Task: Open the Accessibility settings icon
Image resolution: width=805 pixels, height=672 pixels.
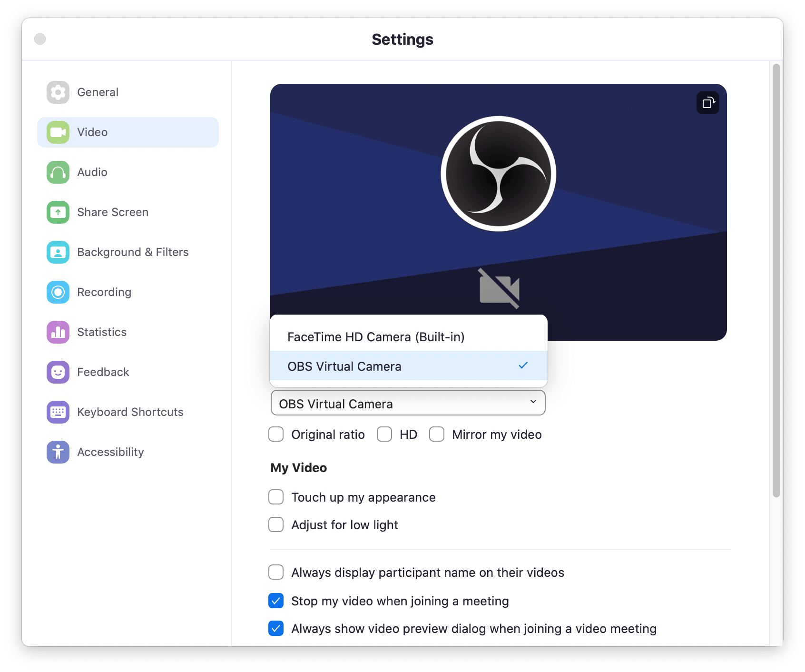Action: coord(58,452)
